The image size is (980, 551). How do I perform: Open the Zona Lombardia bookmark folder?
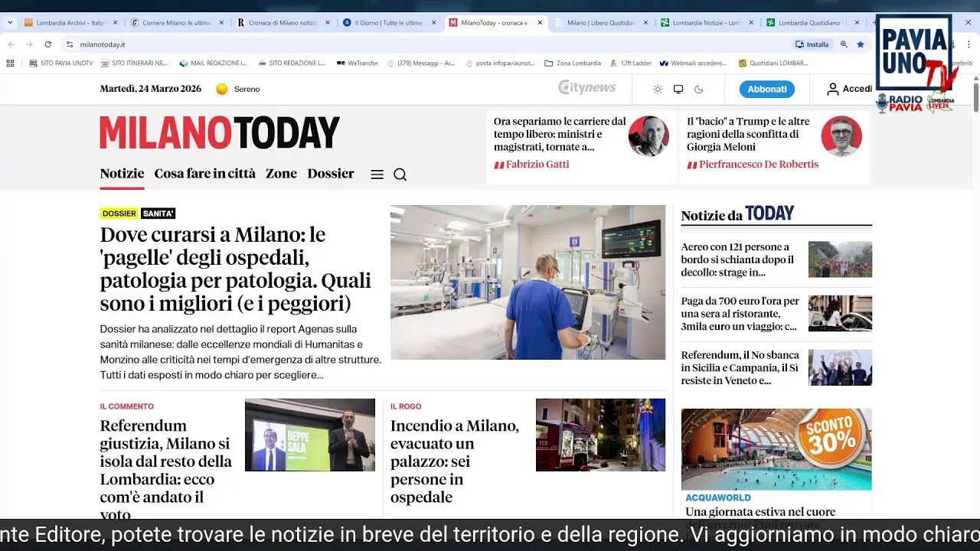[x=573, y=63]
